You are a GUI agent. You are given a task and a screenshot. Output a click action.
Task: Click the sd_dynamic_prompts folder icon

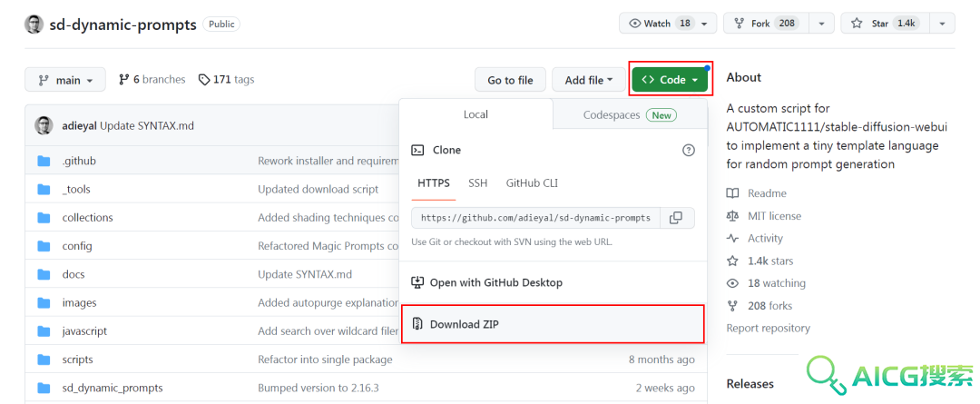44,389
